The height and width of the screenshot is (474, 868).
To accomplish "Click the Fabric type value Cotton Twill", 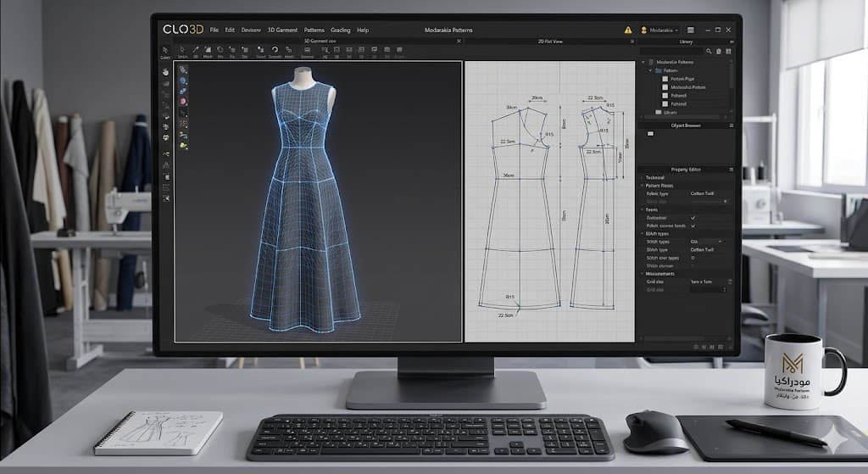I will click(702, 194).
